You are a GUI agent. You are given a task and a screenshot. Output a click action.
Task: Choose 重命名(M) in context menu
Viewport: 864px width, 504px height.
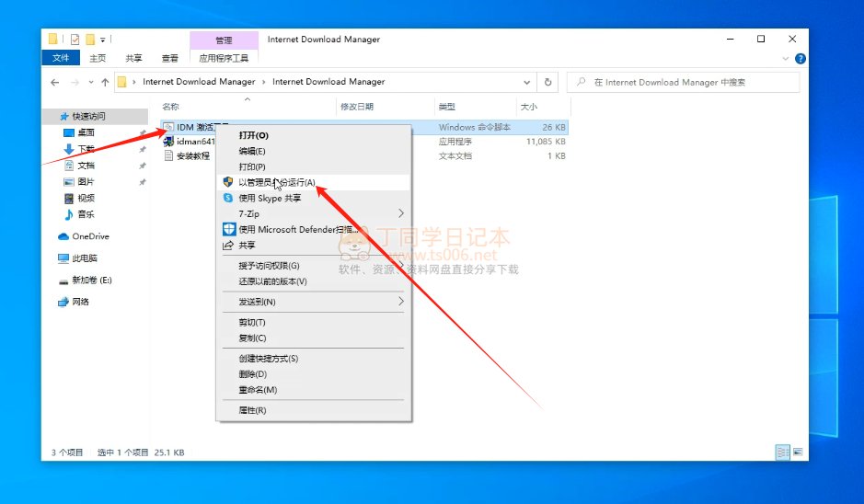click(314, 390)
